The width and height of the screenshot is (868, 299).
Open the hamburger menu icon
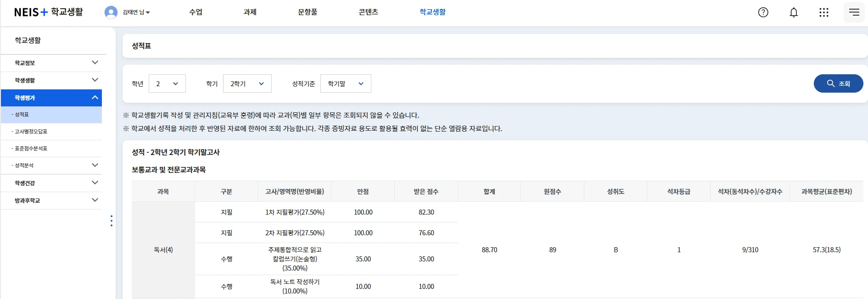coord(854,12)
